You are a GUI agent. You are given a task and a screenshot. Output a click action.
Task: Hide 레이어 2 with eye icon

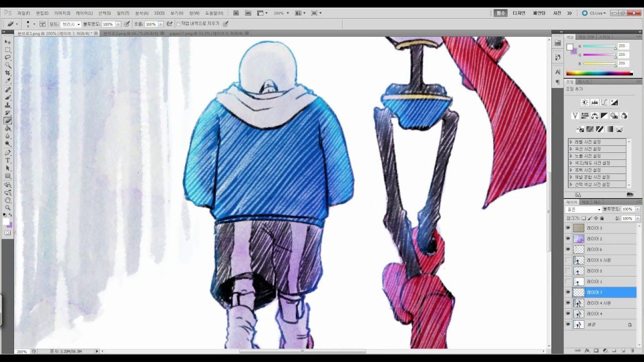(x=568, y=239)
